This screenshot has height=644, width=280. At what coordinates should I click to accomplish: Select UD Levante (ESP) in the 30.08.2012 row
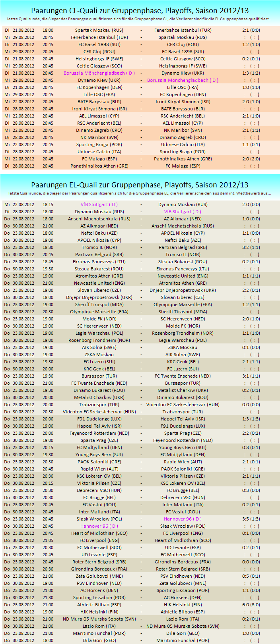coord(99,555)
